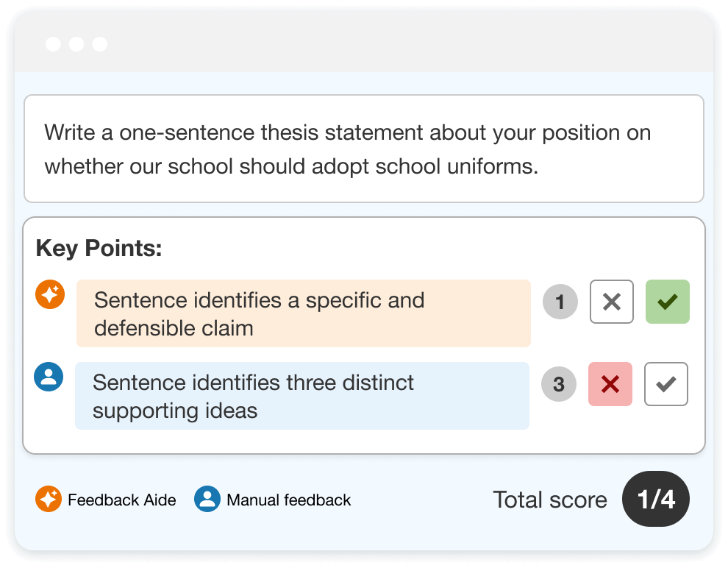728x568 pixels.
Task: Click the Feedback Aide legend text
Action: click(122, 500)
